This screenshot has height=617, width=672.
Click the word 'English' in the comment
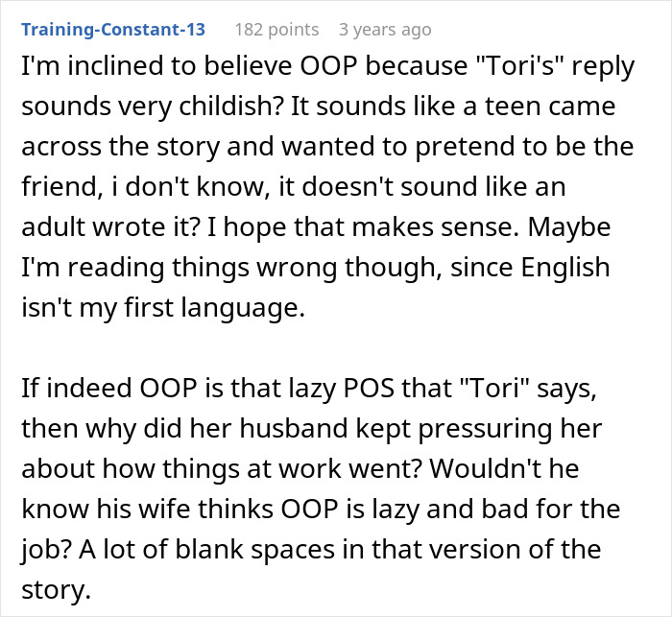click(565, 268)
